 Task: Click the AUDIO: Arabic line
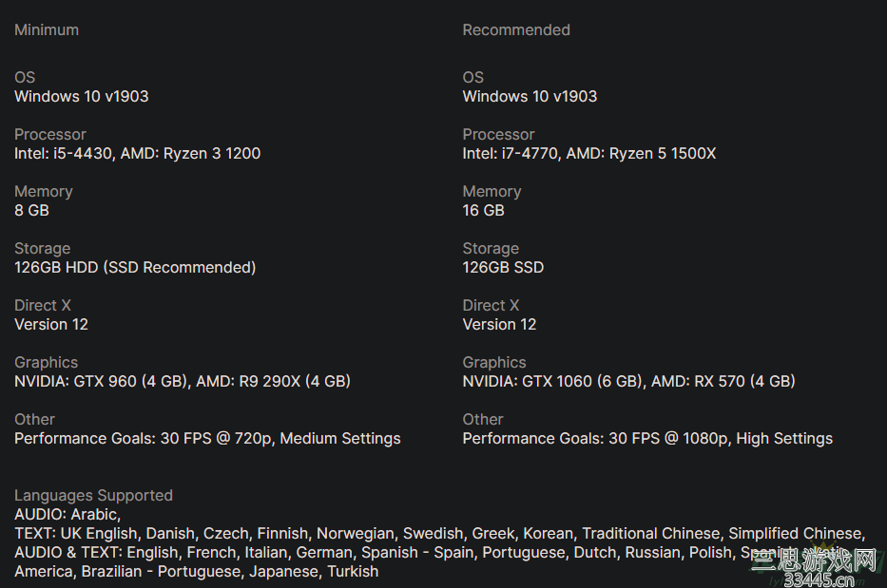67,515
